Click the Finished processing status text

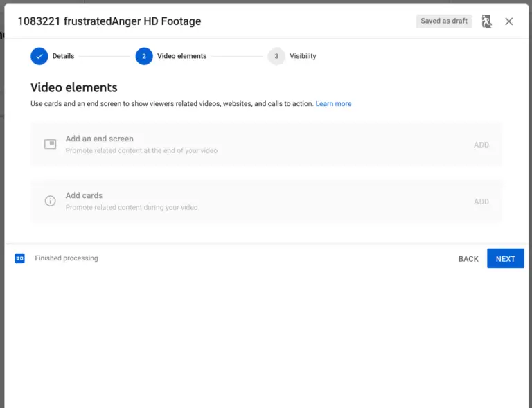click(66, 258)
